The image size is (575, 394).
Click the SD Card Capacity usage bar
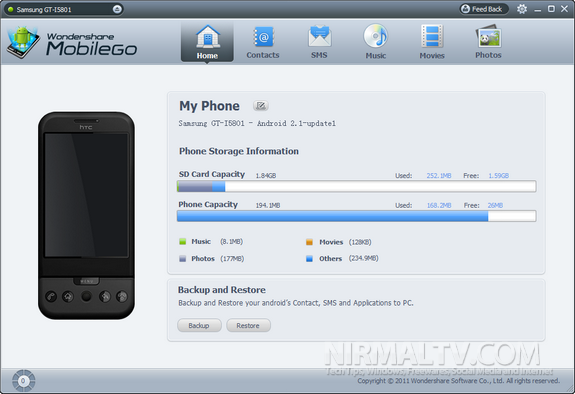[356, 186]
